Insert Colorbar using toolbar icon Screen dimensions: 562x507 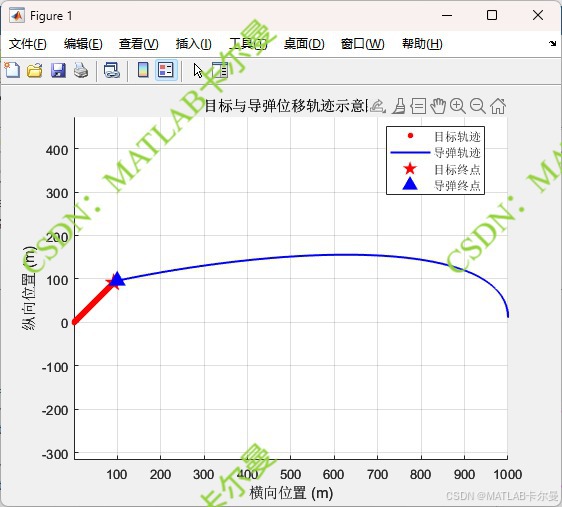pos(143,70)
